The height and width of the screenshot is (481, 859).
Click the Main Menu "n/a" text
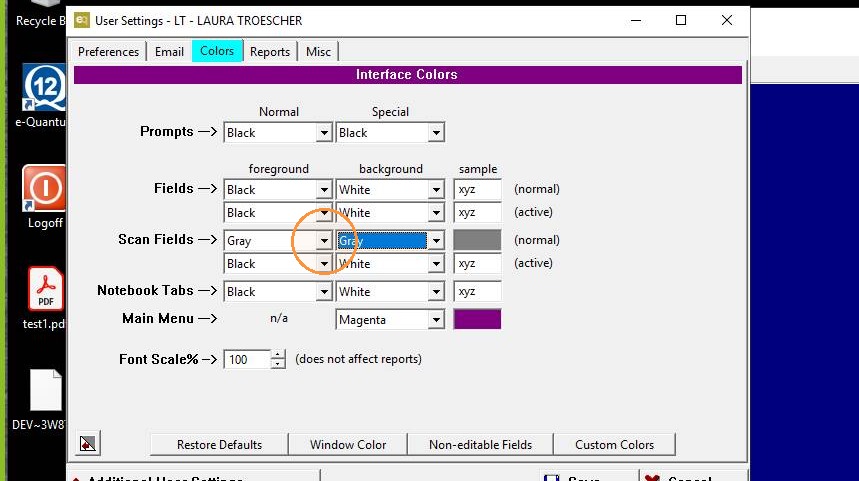point(279,318)
